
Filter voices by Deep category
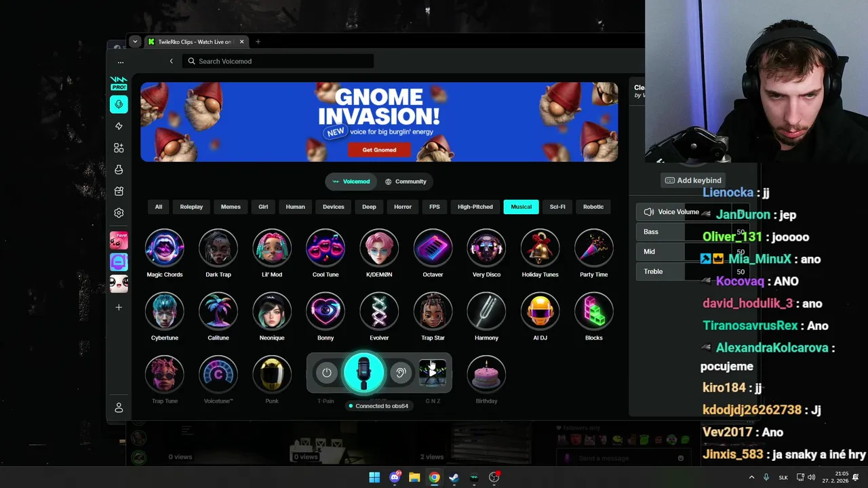pos(369,207)
